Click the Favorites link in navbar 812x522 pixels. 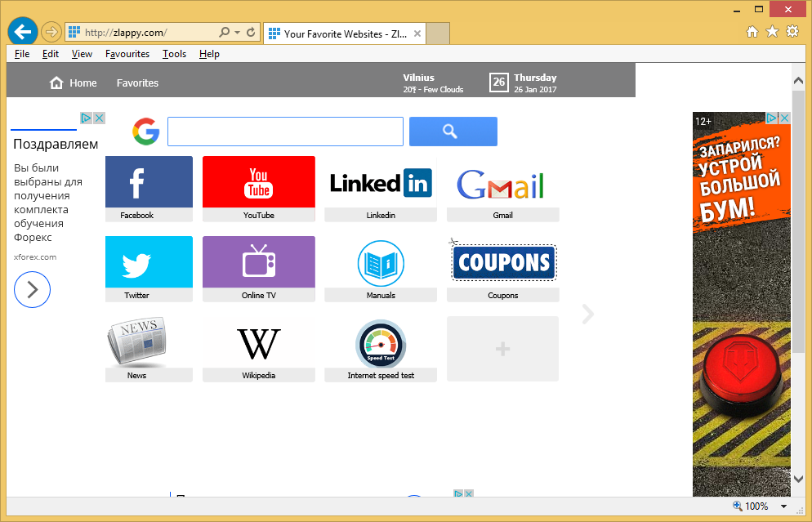[x=137, y=83]
